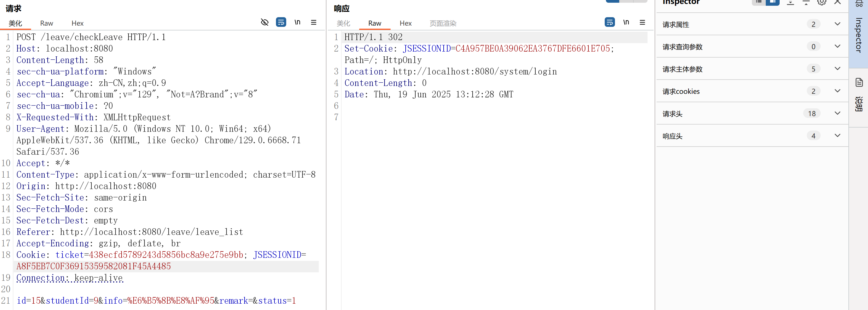This screenshot has height=310, width=868.
Task: Click the HTTP/1.1 302 status line
Action: [x=373, y=37]
